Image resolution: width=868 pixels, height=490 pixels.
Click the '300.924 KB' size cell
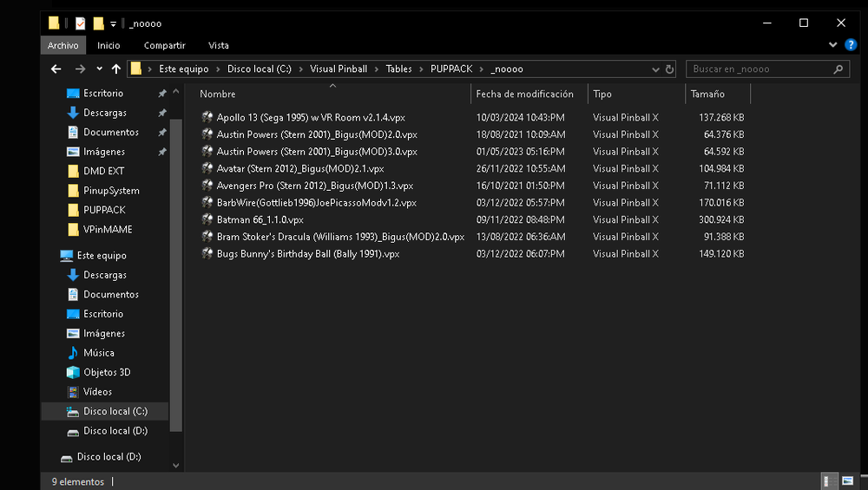point(721,219)
